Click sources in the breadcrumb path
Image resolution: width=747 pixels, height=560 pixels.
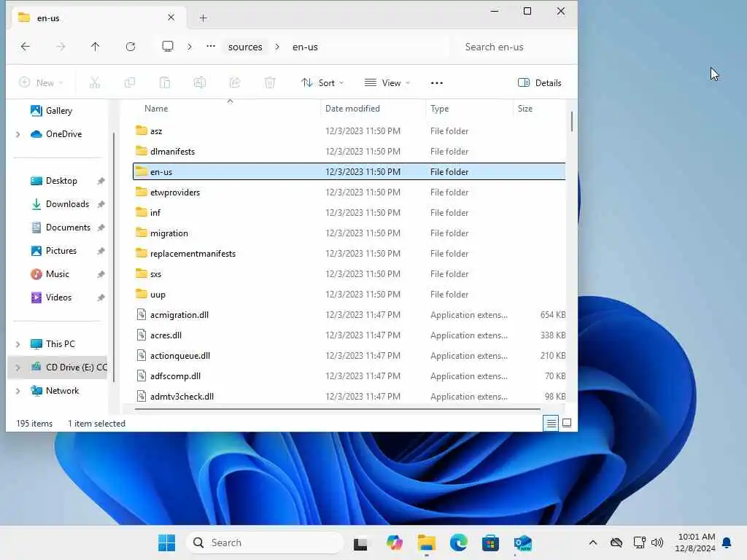pyautogui.click(x=245, y=47)
